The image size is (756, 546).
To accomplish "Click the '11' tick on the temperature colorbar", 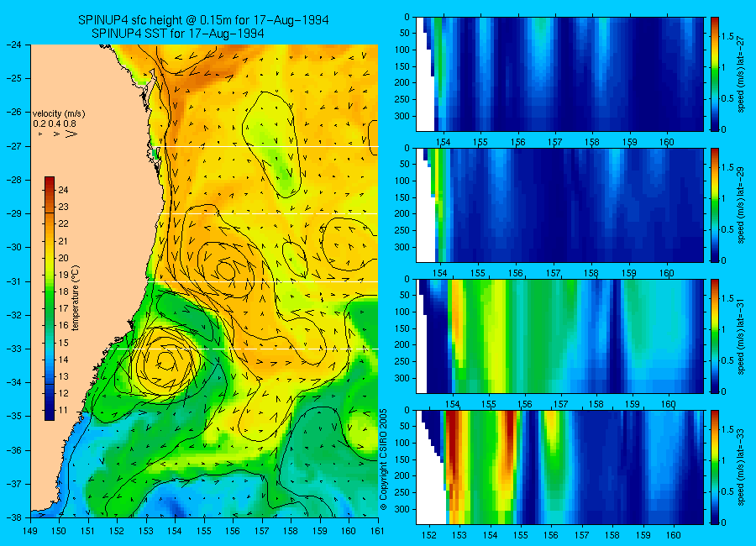I will 63,411.
